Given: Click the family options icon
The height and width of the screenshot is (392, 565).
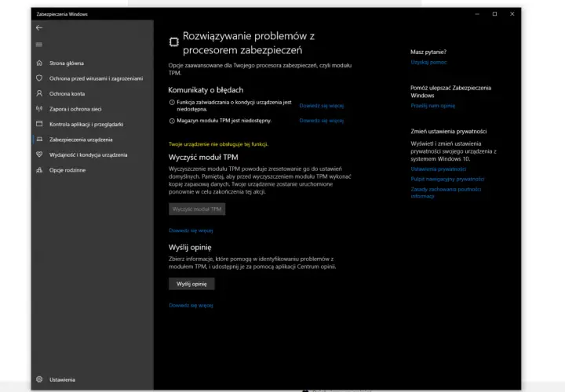Looking at the screenshot, I should pos(39,170).
